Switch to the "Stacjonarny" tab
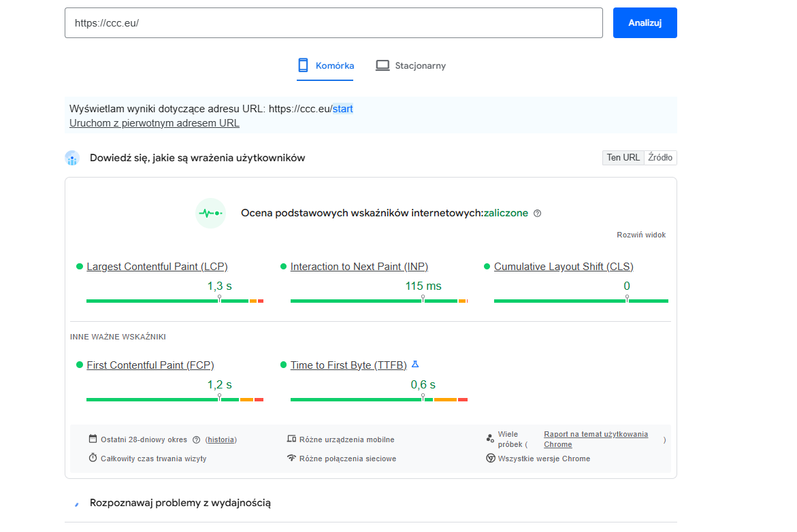The height and width of the screenshot is (532, 797). point(411,65)
